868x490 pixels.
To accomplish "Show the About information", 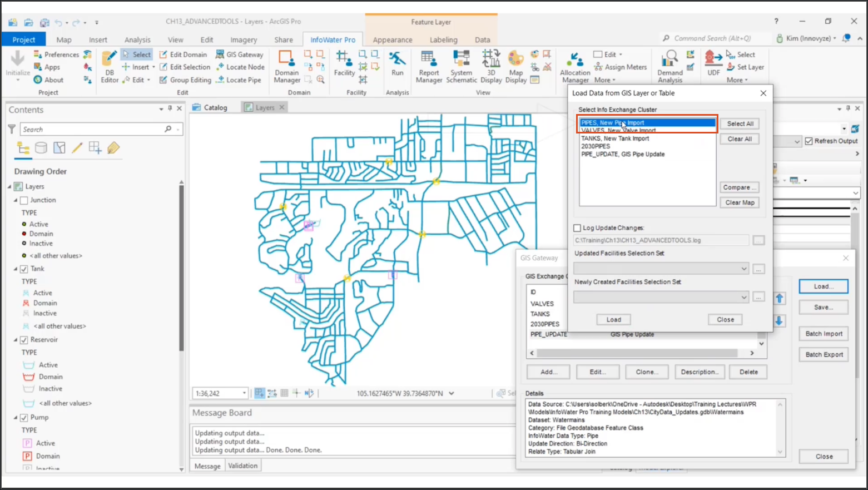I will coord(48,80).
